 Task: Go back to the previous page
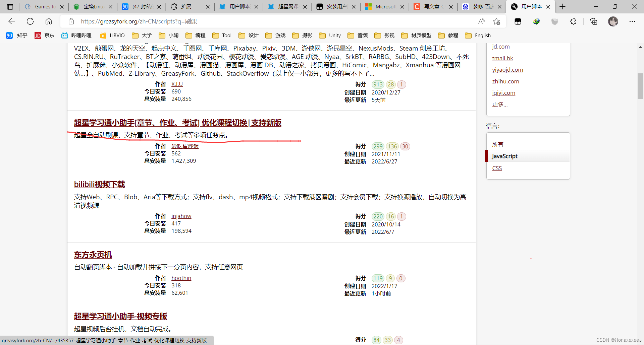(12, 21)
